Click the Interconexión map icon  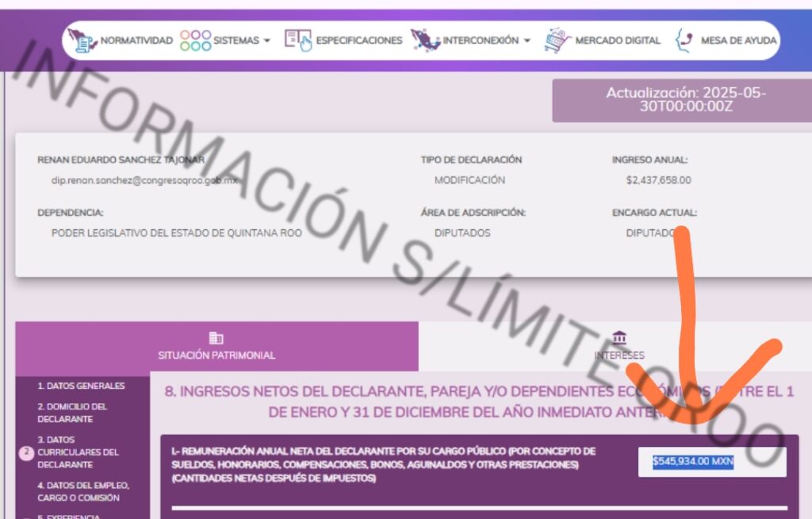tap(425, 40)
